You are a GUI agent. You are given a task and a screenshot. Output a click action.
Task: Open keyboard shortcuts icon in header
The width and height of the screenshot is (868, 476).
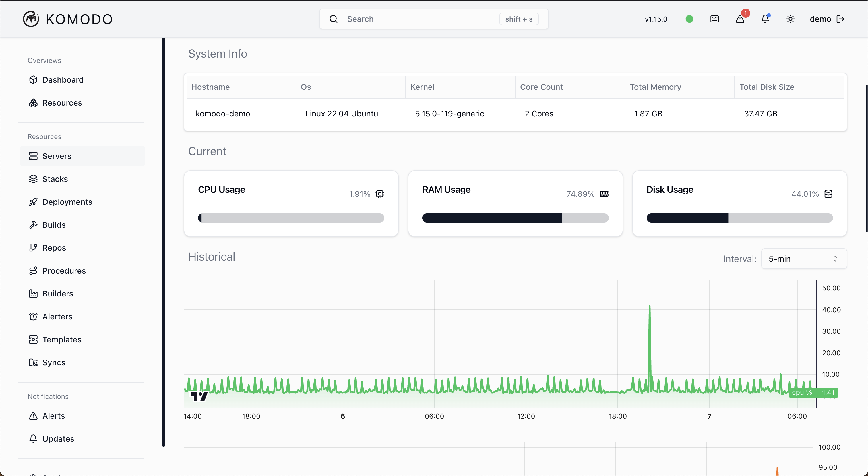pyautogui.click(x=714, y=19)
